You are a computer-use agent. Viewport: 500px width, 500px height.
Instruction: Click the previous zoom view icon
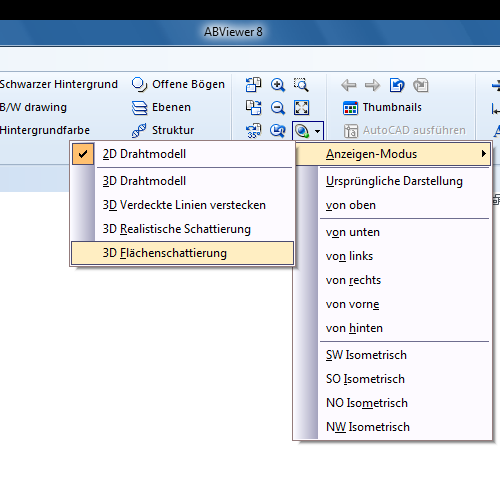pyautogui.click(x=278, y=130)
